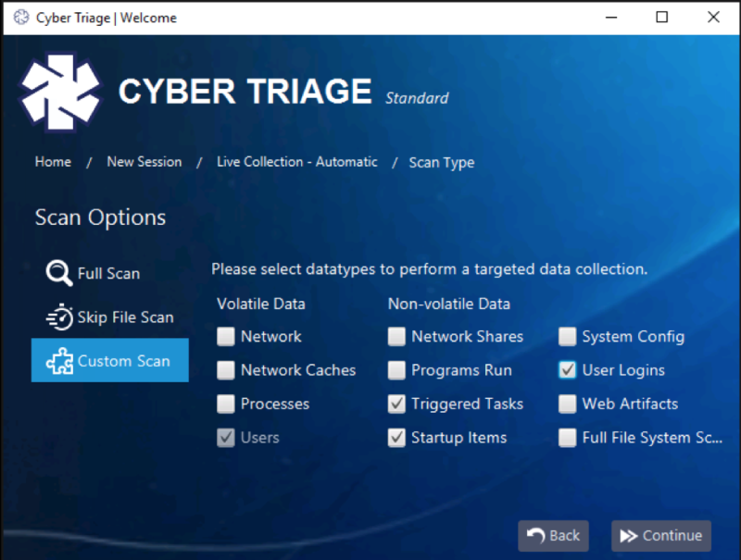This screenshot has width=741, height=560.
Task: Select the Custom Scan option
Action: [109, 360]
